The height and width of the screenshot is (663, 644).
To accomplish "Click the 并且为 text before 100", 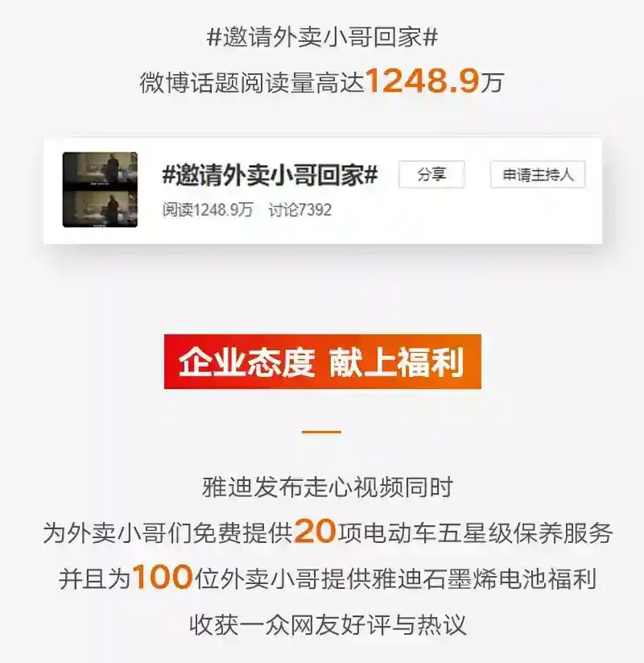I will 95,579.
